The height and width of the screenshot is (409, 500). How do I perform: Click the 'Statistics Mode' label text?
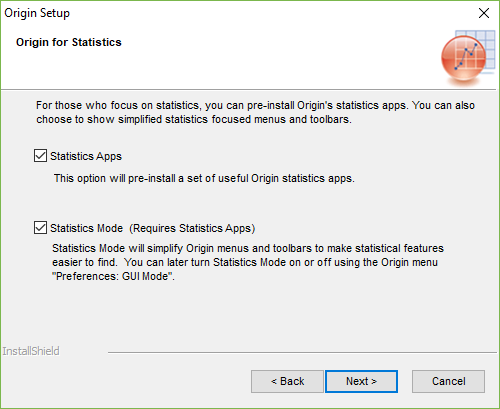(87, 228)
